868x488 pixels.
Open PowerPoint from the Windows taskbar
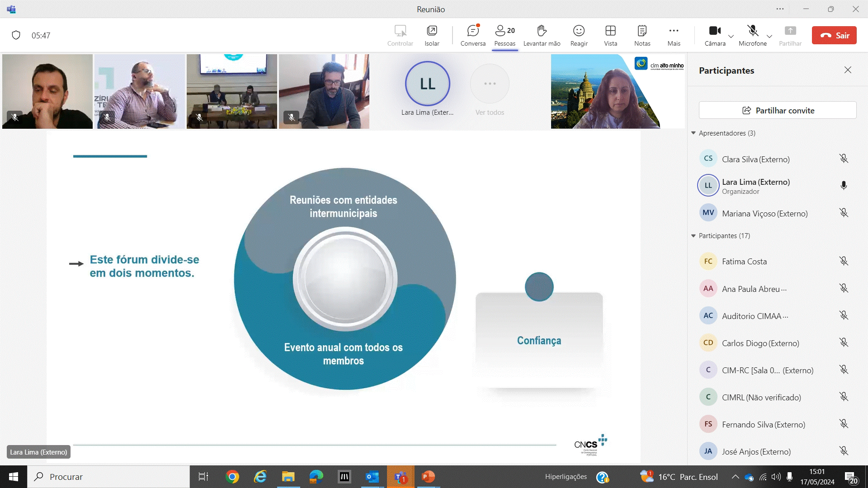pyautogui.click(x=428, y=477)
